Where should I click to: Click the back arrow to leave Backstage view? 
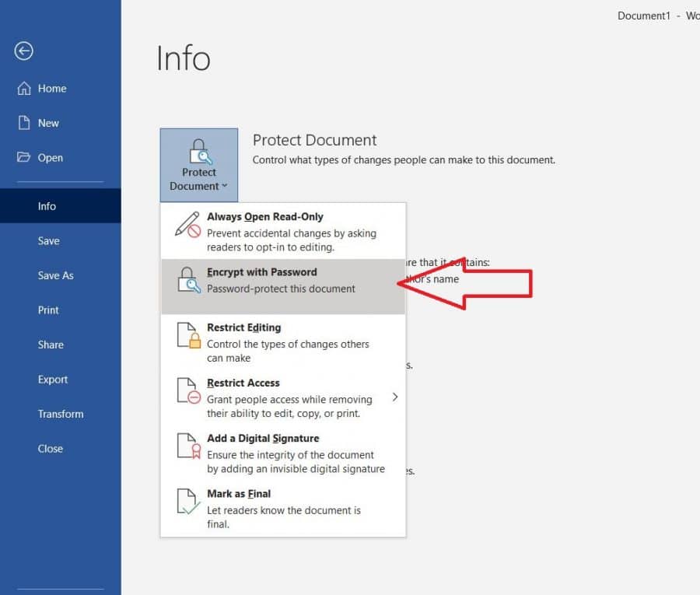pyautogui.click(x=23, y=51)
